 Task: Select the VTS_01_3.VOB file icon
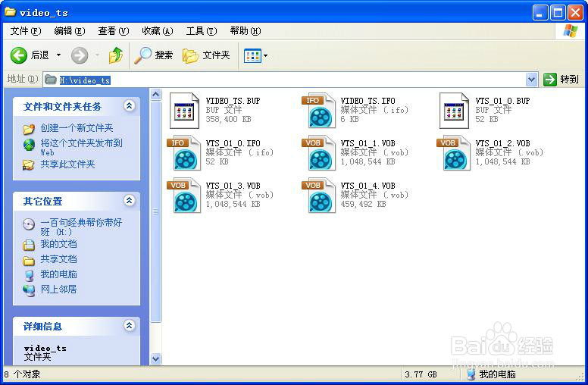tap(183, 196)
